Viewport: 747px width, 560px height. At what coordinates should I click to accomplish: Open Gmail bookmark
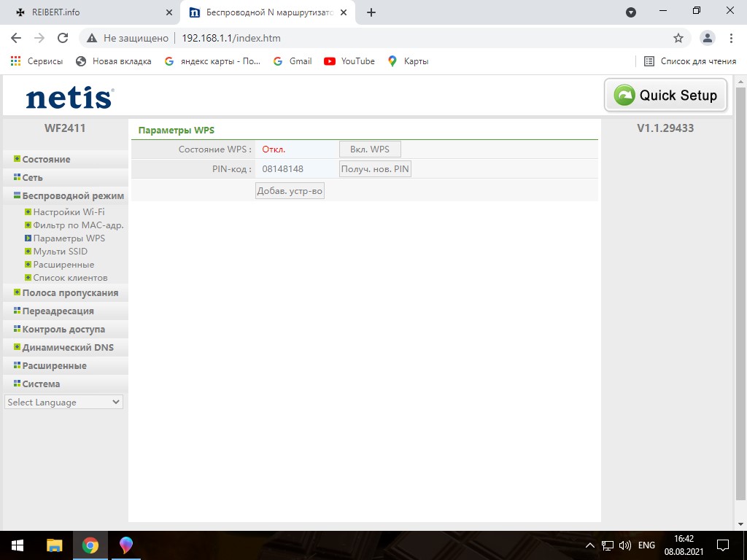[293, 61]
